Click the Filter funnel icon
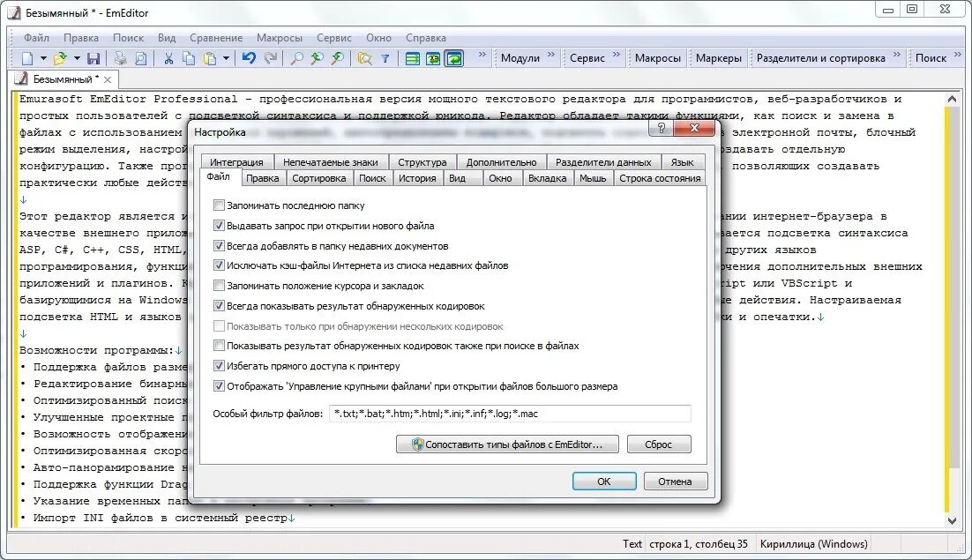972x560 pixels. pos(385,58)
